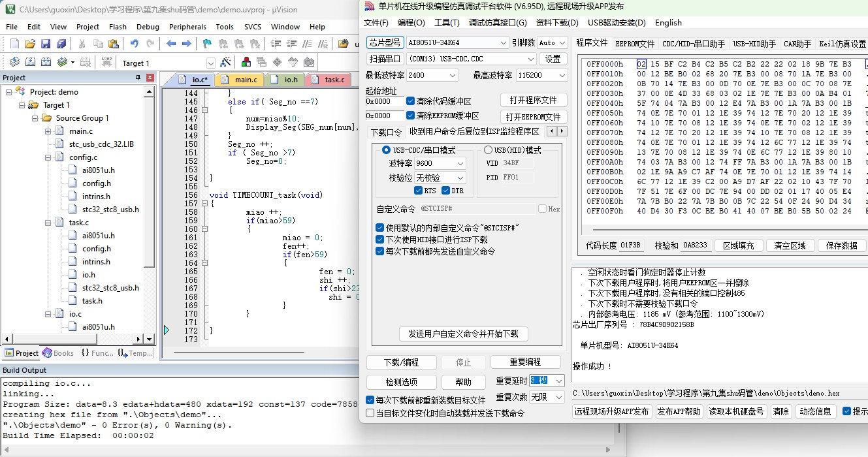Collapse the task.c node in Project tree

point(48,223)
